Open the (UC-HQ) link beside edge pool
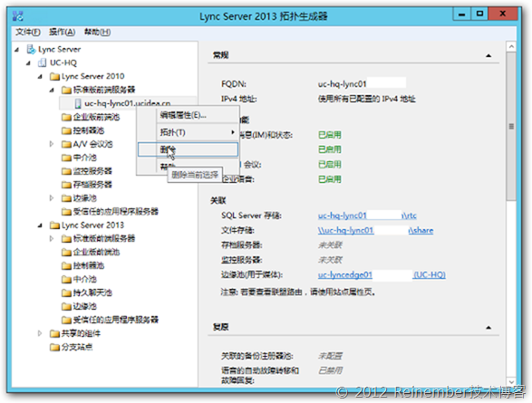This screenshot has height=403, width=532. tap(430, 275)
